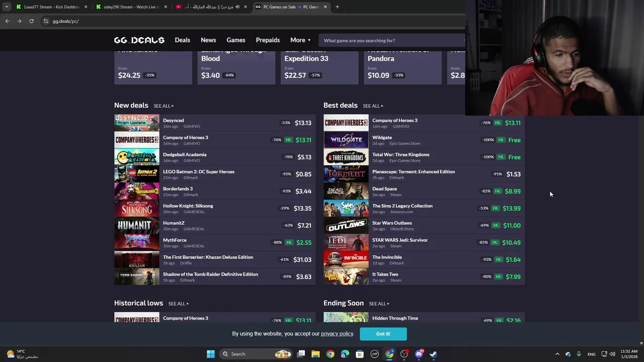See all Ending Soon deals
Image resolution: width=644 pixels, height=362 pixels.
pyautogui.click(x=379, y=304)
